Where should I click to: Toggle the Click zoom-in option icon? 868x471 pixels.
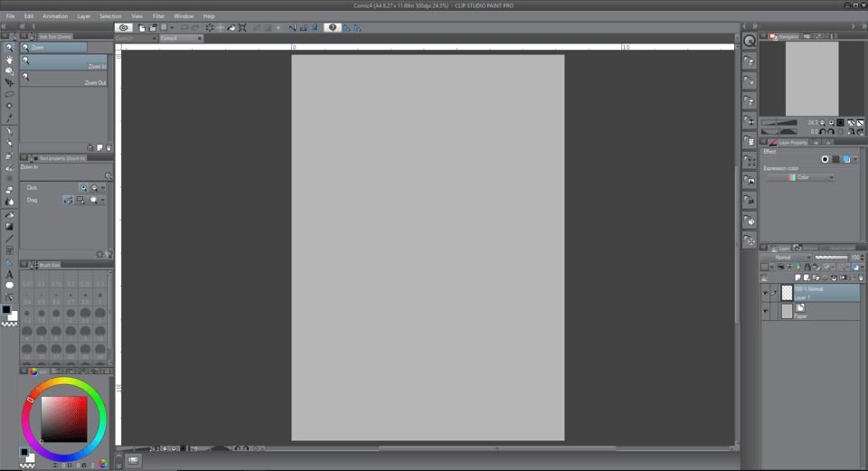coord(83,187)
